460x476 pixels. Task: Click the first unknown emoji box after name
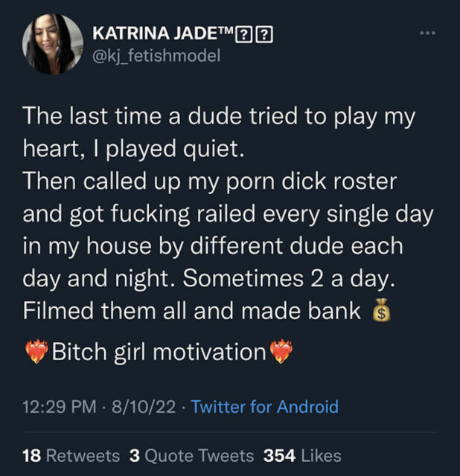tap(245, 35)
